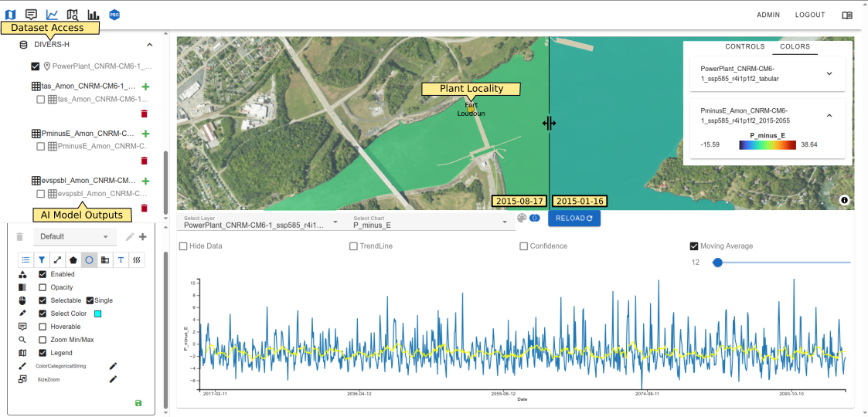Edit ColorCategoricalString with pencil icon

tap(114, 366)
